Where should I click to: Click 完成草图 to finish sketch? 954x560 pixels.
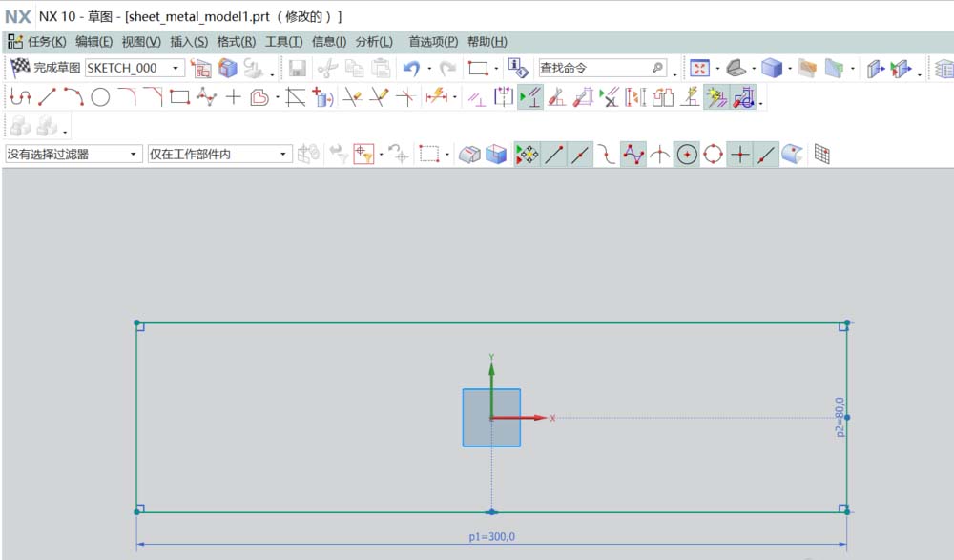(46, 68)
